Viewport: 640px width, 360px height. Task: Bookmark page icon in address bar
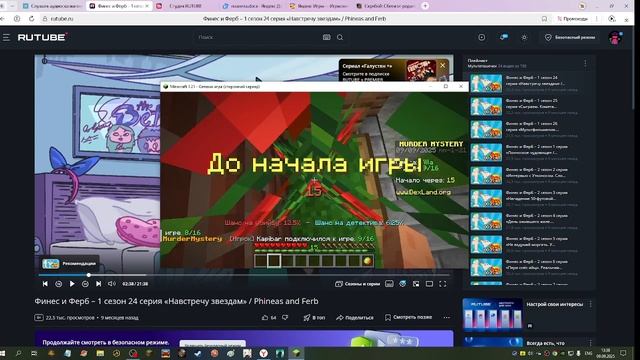pyautogui.click(x=544, y=19)
